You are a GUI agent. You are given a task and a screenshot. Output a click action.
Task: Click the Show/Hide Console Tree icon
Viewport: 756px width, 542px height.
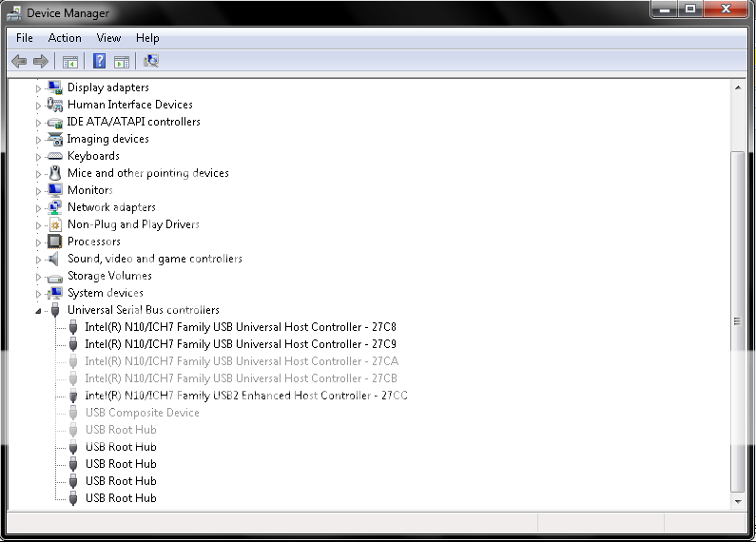69,62
